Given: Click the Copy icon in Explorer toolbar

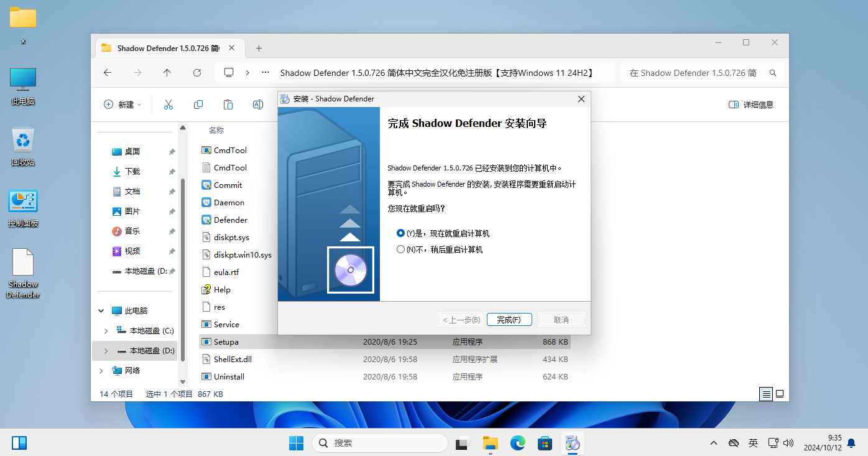Looking at the screenshot, I should click(198, 105).
